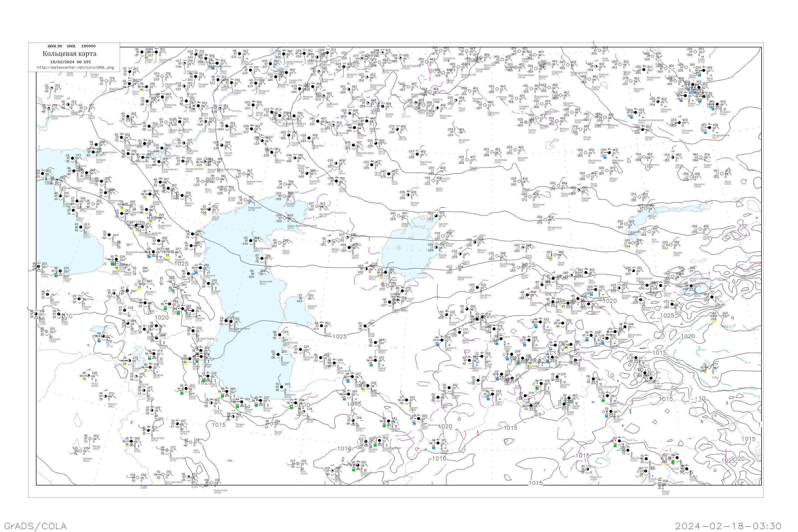The image size is (798, 532).
Task: Click the Полтава 33506 station circle
Action: [x=52, y=89]
